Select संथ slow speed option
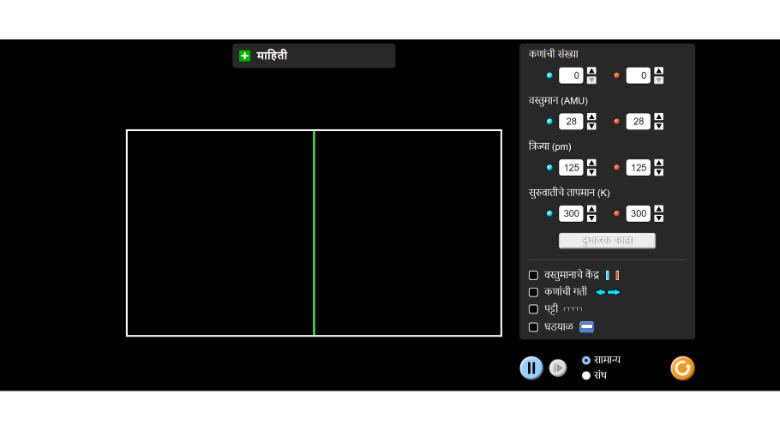 pos(586,376)
